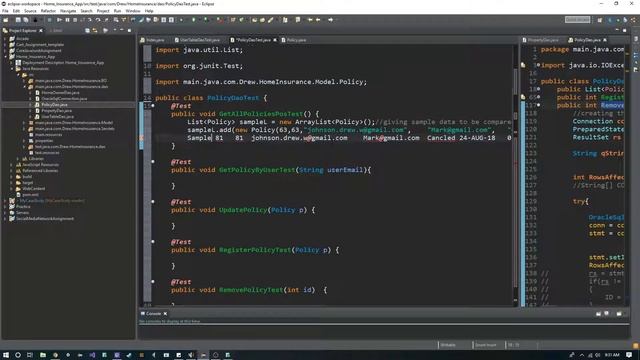The width and height of the screenshot is (640, 360).
Task: Open the Run menu
Action: [118, 11]
